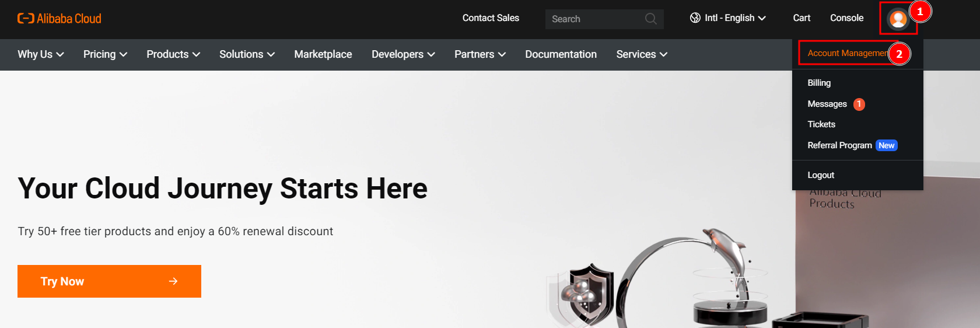
Task: Click the search magnifier icon
Action: (x=650, y=19)
